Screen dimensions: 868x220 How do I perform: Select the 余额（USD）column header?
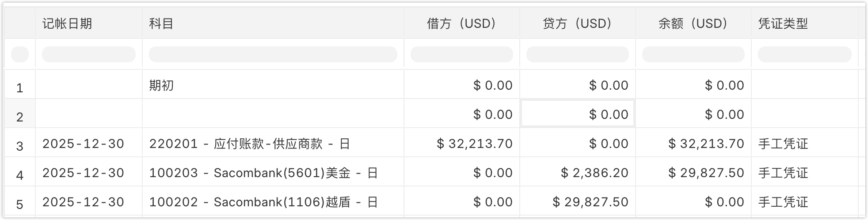click(693, 23)
